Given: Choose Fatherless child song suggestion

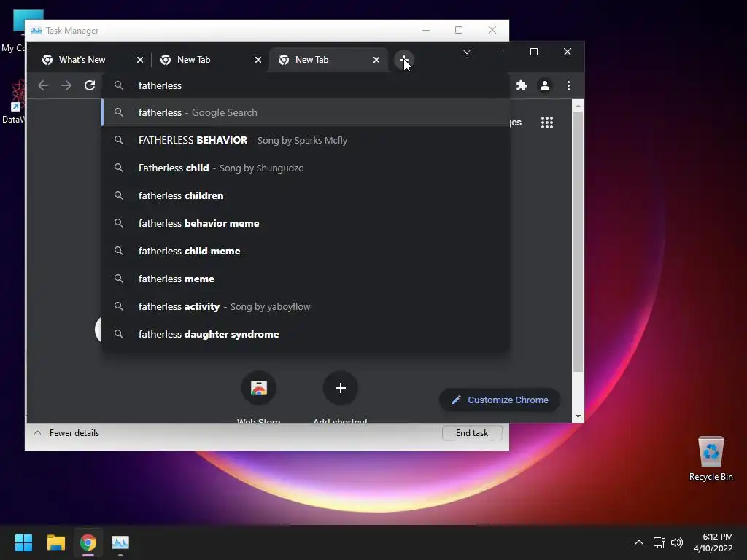Looking at the screenshot, I should pos(306,168).
